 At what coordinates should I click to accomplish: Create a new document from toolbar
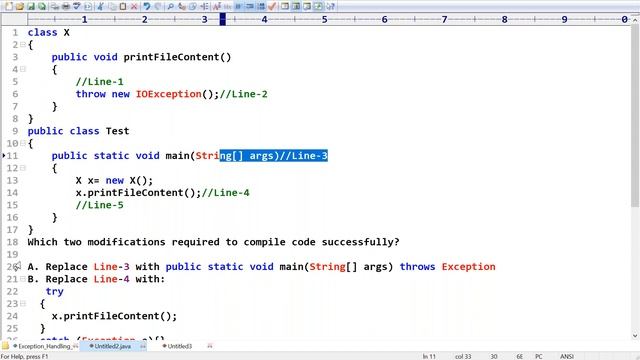click(x=9, y=7)
